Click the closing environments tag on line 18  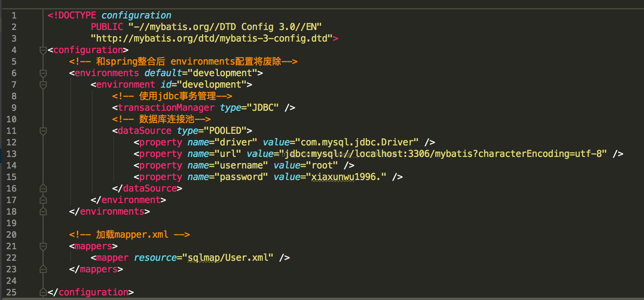[110, 212]
